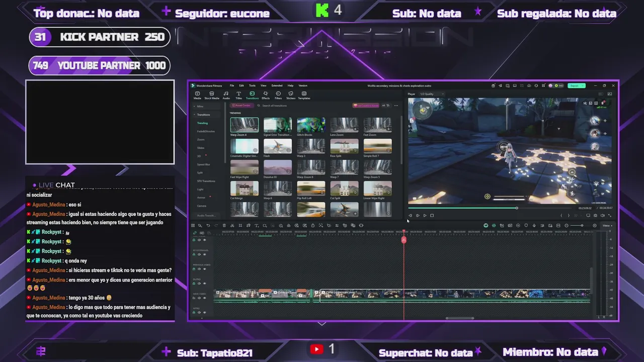Click the Delete trash icon in timeline toolbar

coord(224,225)
